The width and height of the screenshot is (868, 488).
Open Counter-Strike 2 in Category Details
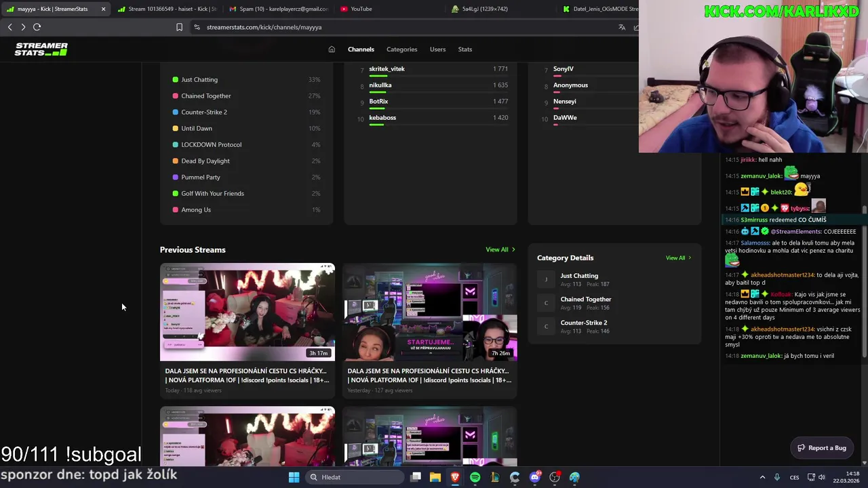pos(584,323)
